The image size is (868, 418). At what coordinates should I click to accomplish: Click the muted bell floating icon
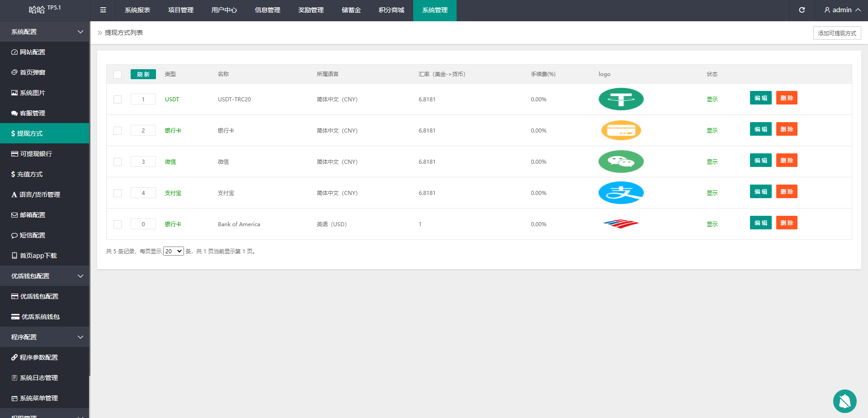point(844,401)
